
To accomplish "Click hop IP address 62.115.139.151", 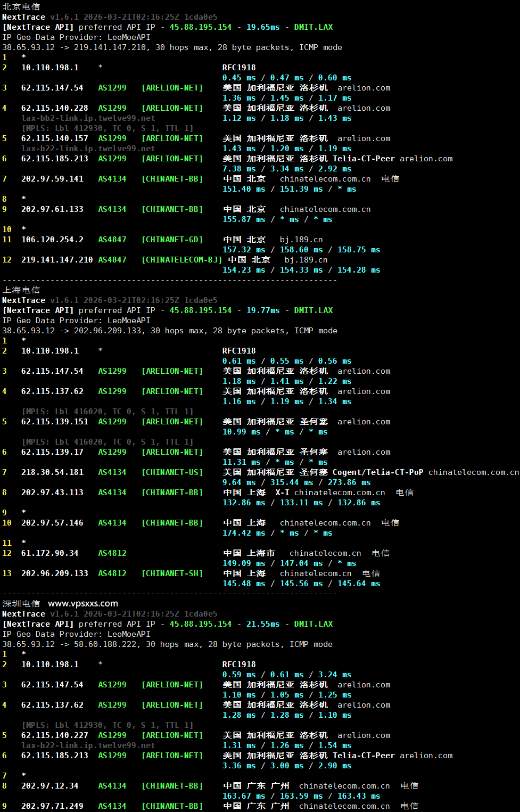I will [52, 422].
